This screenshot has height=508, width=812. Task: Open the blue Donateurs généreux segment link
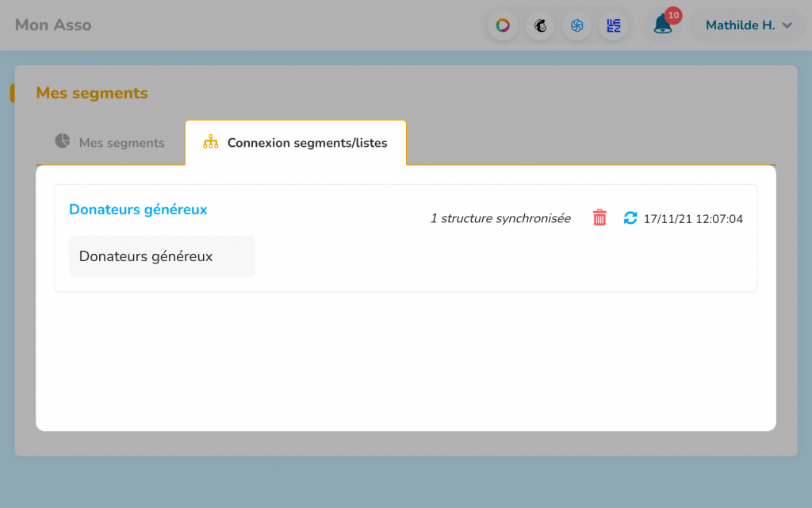[138, 210]
